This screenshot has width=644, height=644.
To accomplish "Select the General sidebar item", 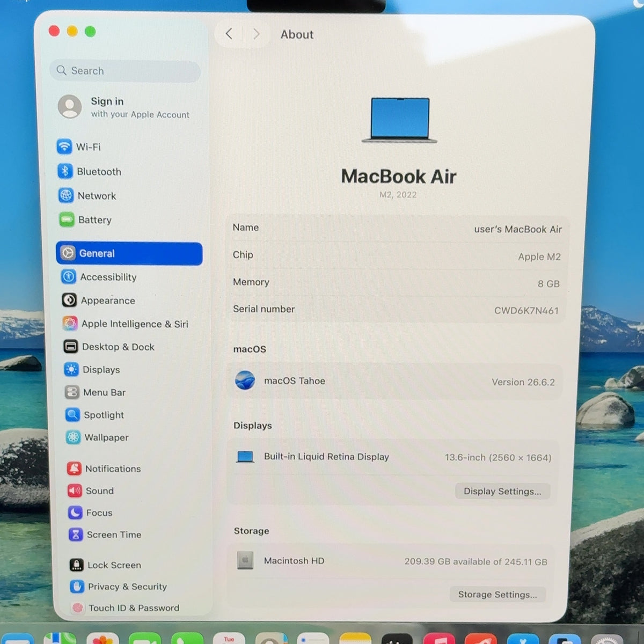I will click(129, 253).
